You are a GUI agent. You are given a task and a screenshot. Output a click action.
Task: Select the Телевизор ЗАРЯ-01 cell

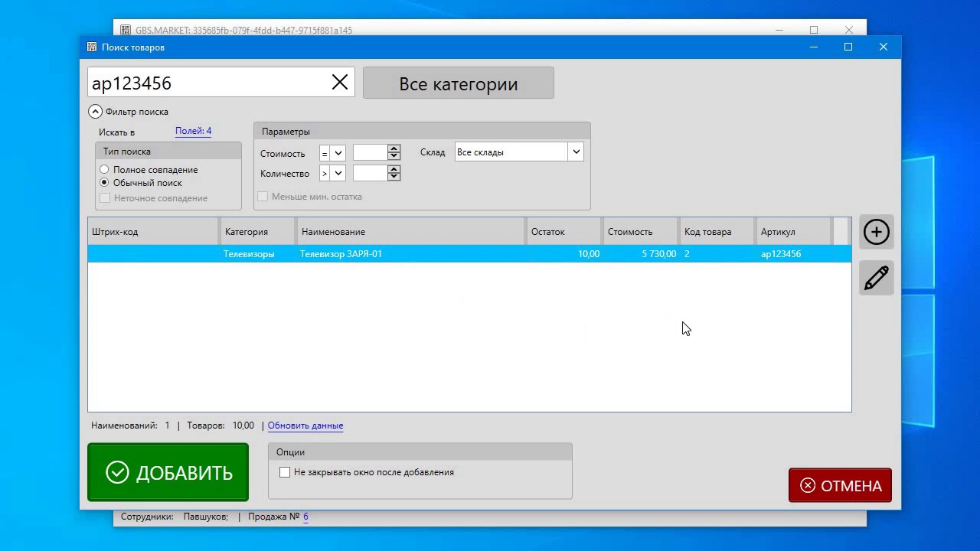411,254
